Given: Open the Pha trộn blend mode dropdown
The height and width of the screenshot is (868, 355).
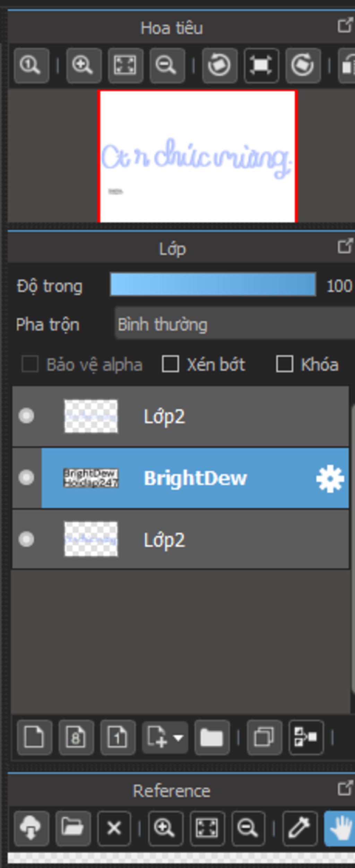Looking at the screenshot, I should click(234, 325).
